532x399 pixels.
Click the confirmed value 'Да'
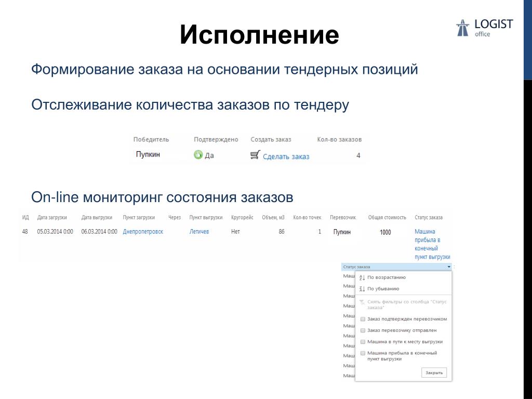tap(209, 155)
